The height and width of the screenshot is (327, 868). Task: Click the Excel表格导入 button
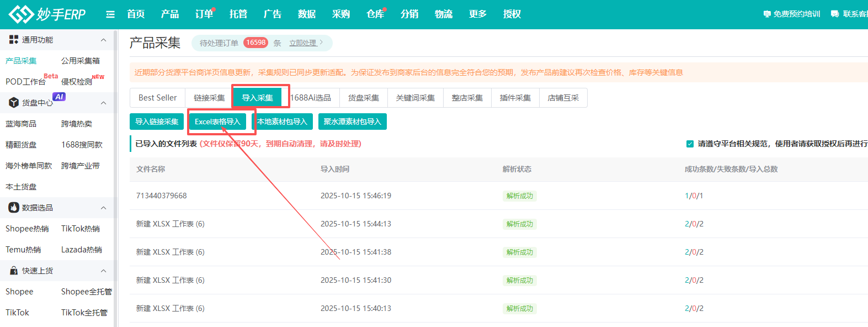[217, 122]
